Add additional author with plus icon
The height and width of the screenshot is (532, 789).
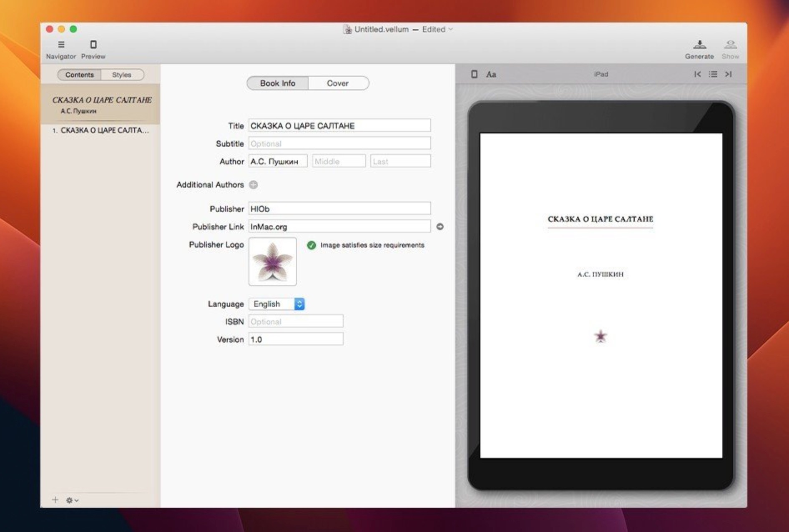click(x=253, y=185)
